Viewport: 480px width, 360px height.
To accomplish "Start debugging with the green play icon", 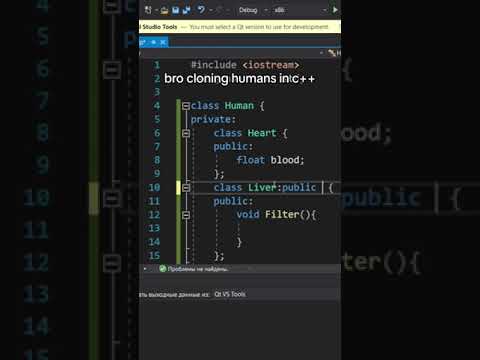I will (x=335, y=10).
